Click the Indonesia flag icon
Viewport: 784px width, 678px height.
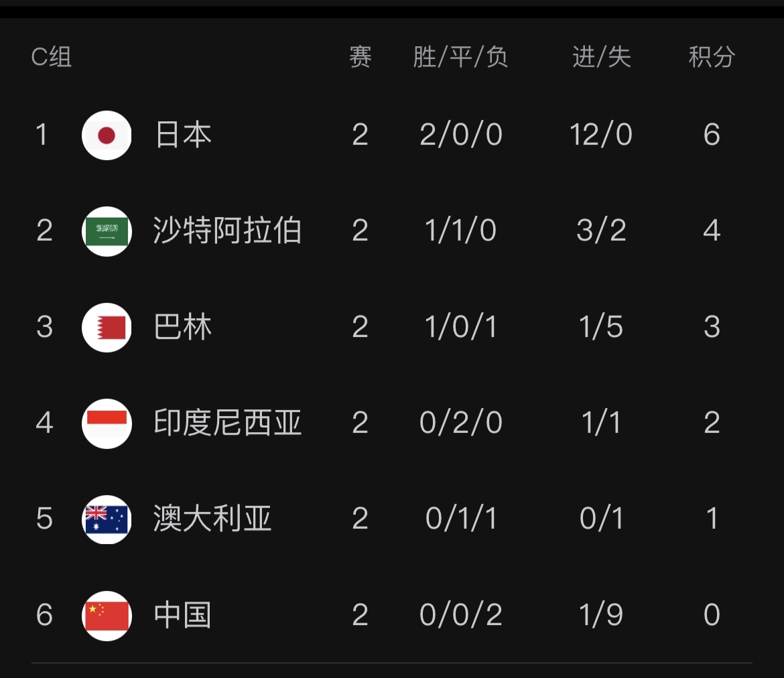(x=106, y=423)
